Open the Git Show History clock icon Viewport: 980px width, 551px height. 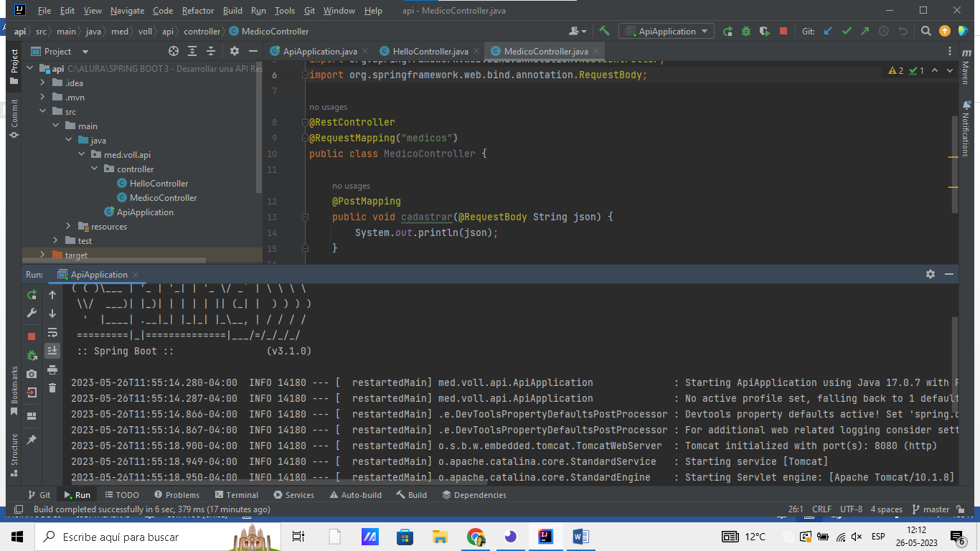pyautogui.click(x=884, y=31)
